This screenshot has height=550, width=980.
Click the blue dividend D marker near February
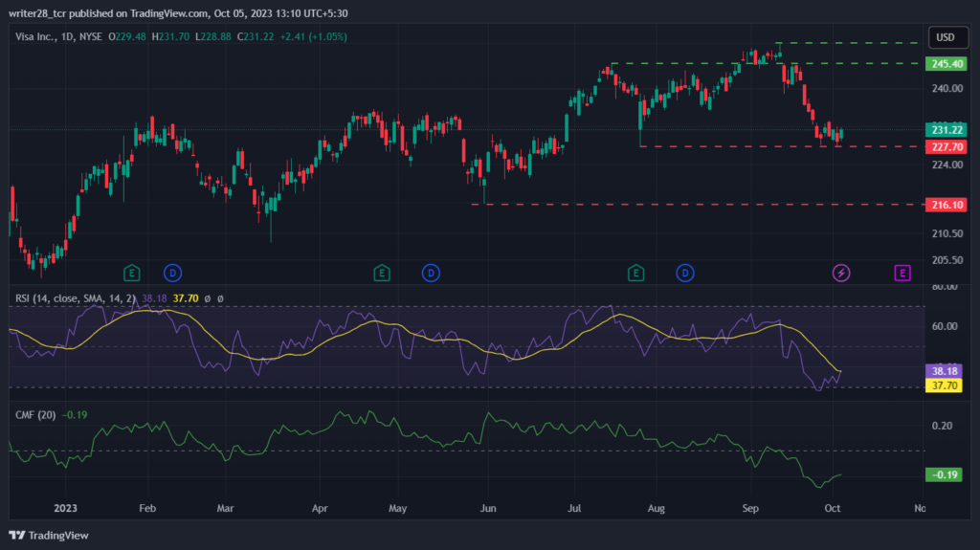[x=172, y=274]
